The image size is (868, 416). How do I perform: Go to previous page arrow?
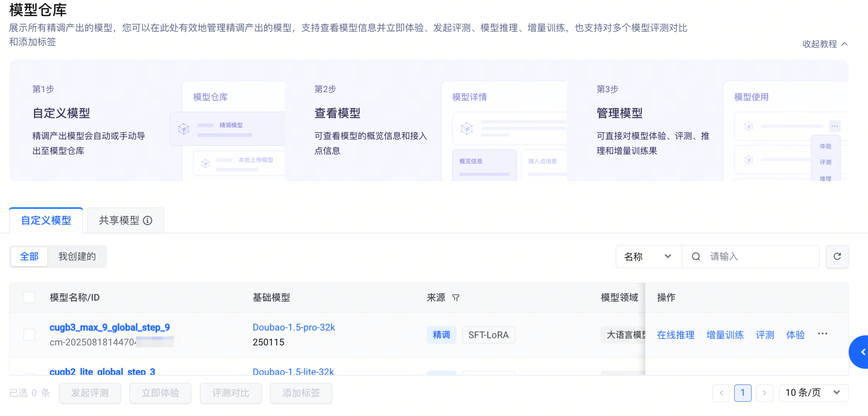tap(721, 393)
